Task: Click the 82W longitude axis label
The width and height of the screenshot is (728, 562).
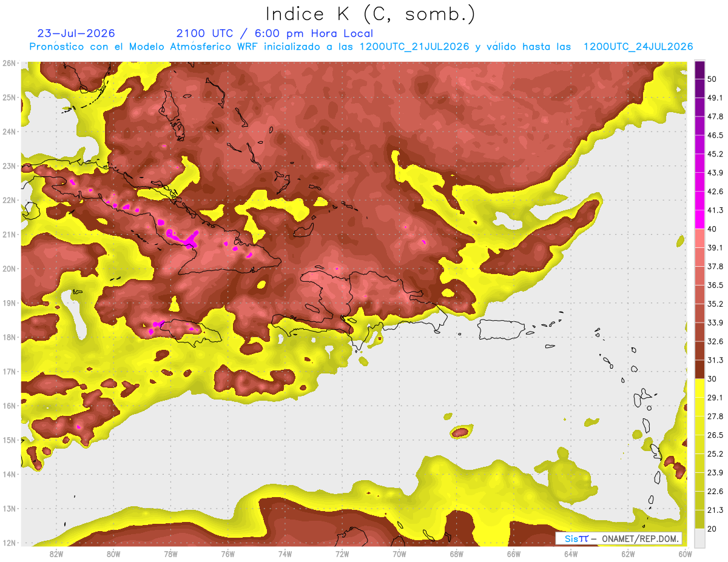Action: pos(56,554)
